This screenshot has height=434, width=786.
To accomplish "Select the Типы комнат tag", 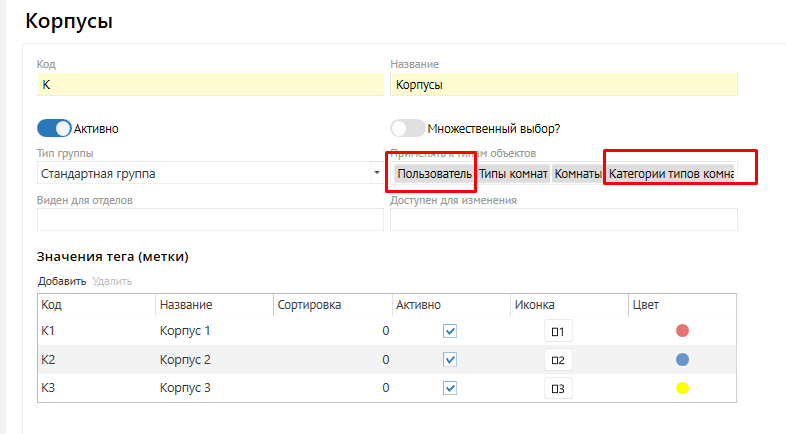I will pos(513,174).
